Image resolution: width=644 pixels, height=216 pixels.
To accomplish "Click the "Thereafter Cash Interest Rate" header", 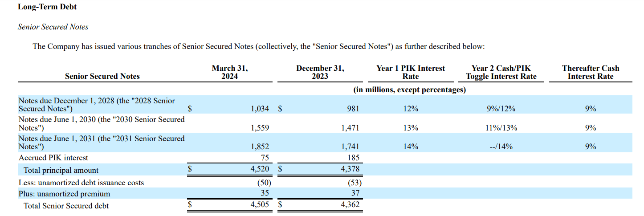I will pyautogui.click(x=590, y=72).
